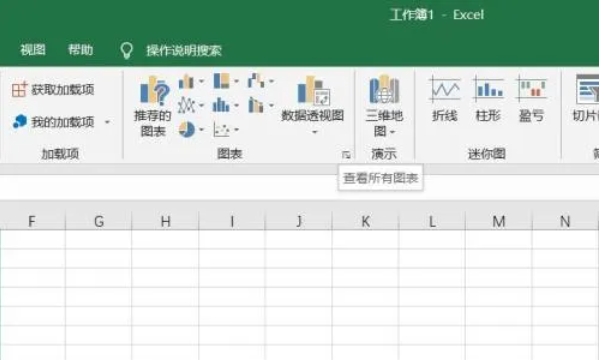Insert a column sparkline (柱形)
Viewport: 604px width, 360px height.
click(488, 99)
